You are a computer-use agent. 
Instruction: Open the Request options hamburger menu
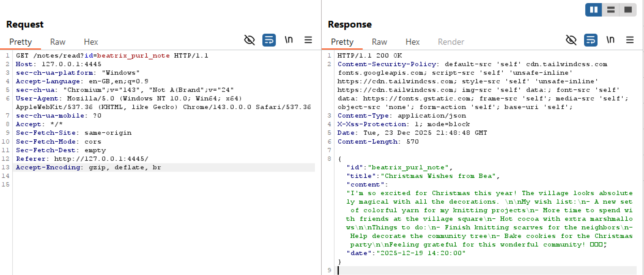tap(308, 40)
